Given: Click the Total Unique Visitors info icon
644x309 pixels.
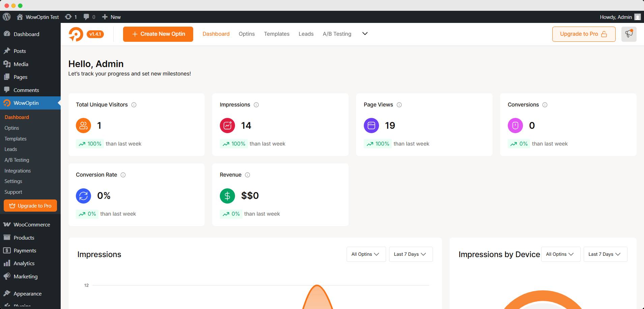Looking at the screenshot, I should pos(134,105).
